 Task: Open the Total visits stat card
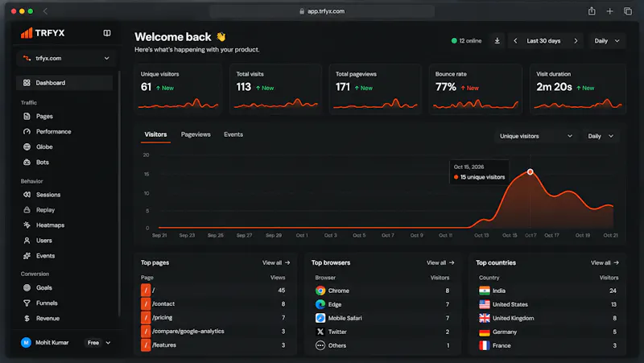pos(275,89)
